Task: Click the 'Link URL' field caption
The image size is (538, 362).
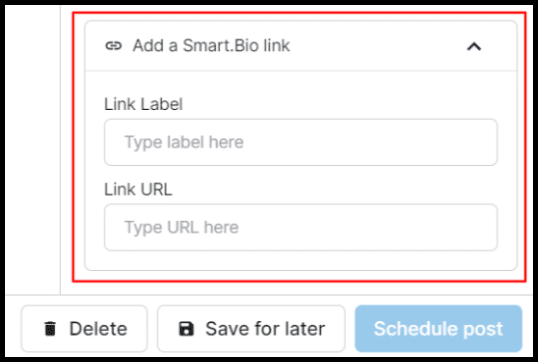Action: point(138,189)
